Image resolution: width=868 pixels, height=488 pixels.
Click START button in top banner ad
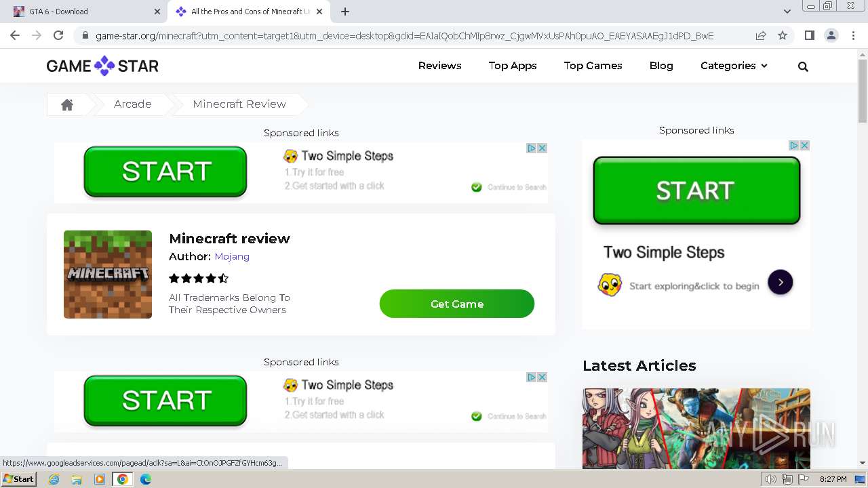(165, 171)
